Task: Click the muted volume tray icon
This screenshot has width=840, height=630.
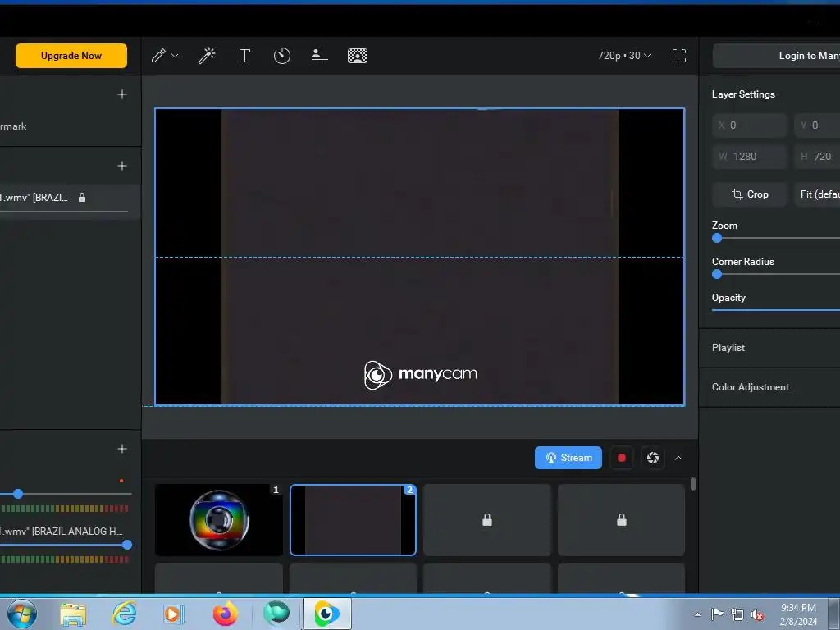Action: (757, 614)
